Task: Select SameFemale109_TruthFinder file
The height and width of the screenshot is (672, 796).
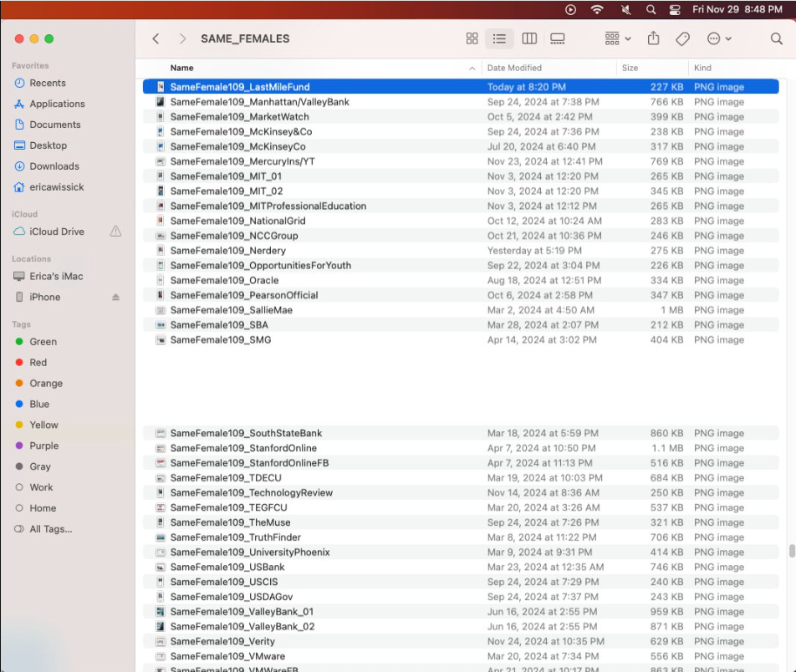Action: 461,537
